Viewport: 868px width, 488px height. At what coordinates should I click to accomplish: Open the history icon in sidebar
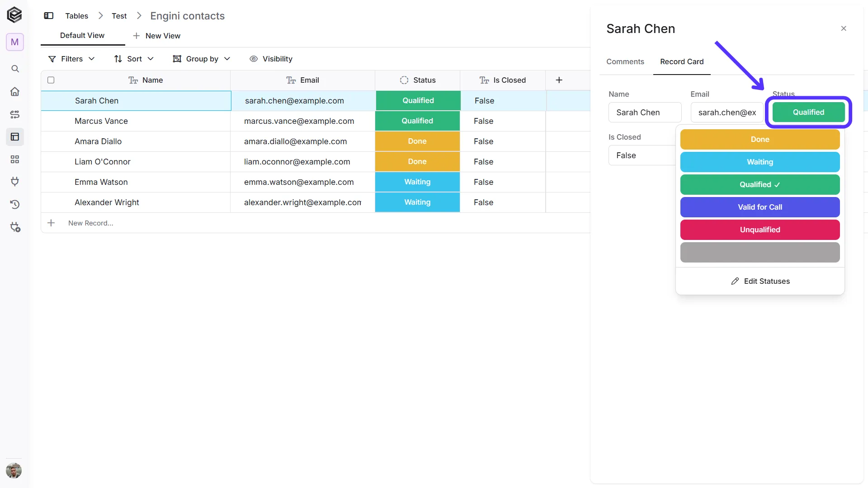15,204
